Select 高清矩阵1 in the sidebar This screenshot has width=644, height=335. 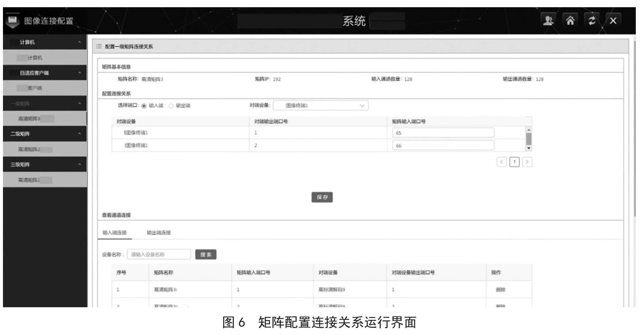45,180
